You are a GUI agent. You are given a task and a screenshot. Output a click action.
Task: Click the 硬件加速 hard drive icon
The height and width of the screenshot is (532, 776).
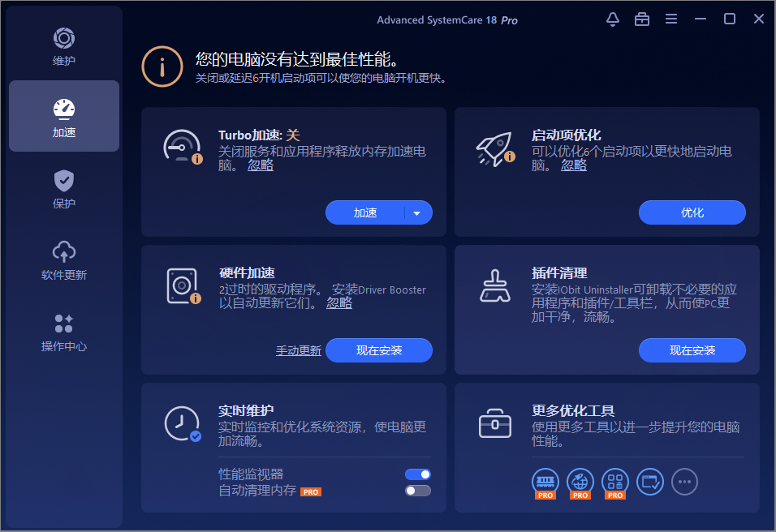[183, 285]
